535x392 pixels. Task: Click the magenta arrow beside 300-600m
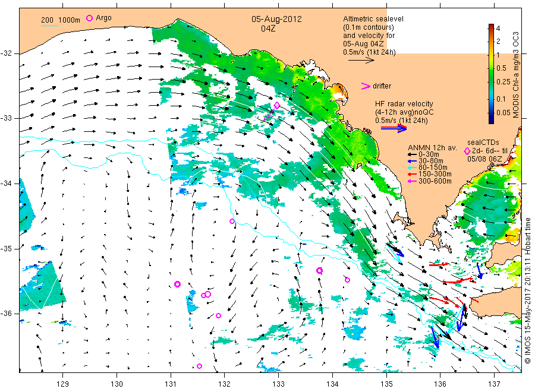click(x=412, y=181)
